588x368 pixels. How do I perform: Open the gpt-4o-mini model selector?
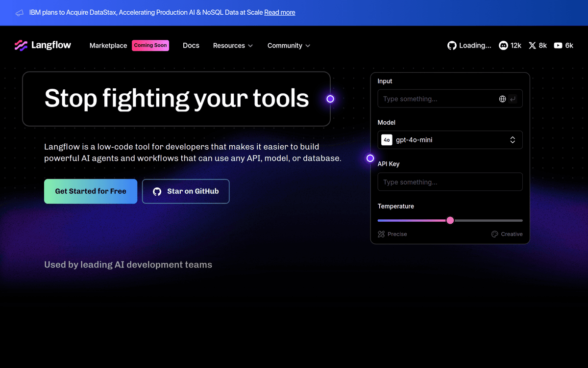coord(450,140)
